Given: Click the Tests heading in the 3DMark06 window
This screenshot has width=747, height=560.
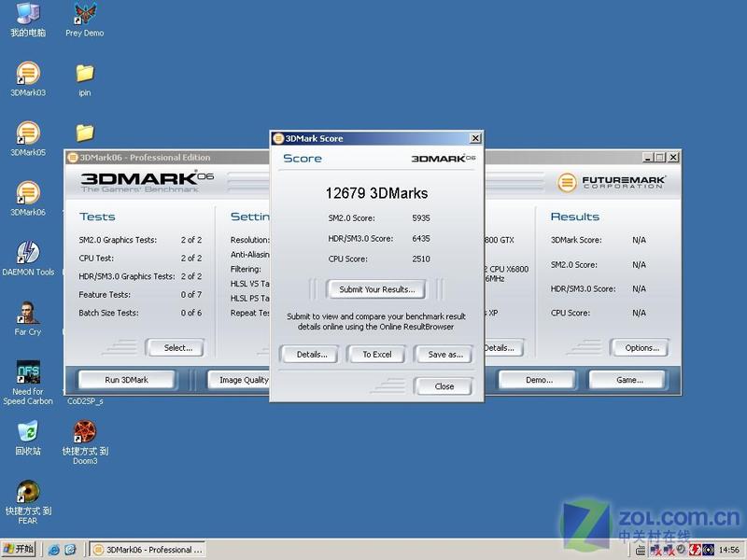Looking at the screenshot, I should pos(97,217).
